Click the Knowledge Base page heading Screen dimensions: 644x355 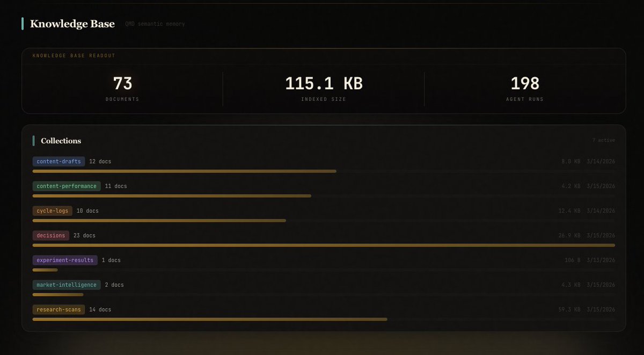click(72, 24)
